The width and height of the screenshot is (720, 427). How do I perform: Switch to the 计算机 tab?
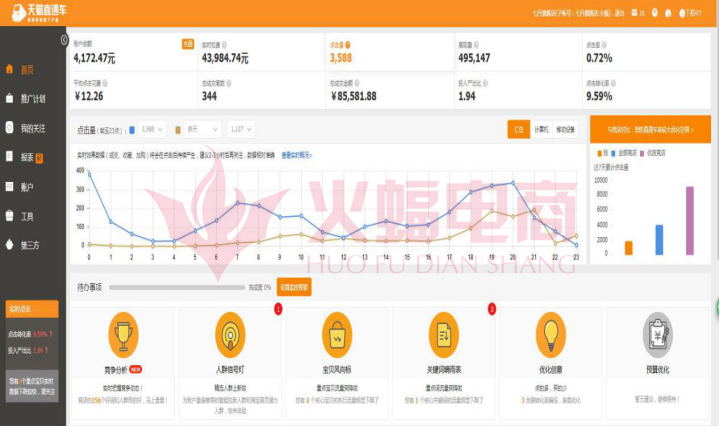(x=541, y=129)
